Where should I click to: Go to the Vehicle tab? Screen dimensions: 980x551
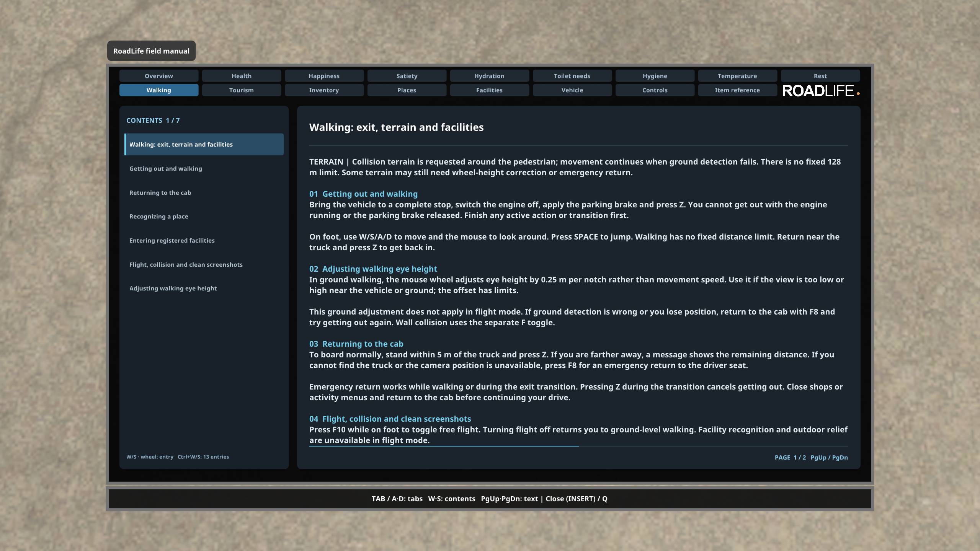tap(572, 90)
